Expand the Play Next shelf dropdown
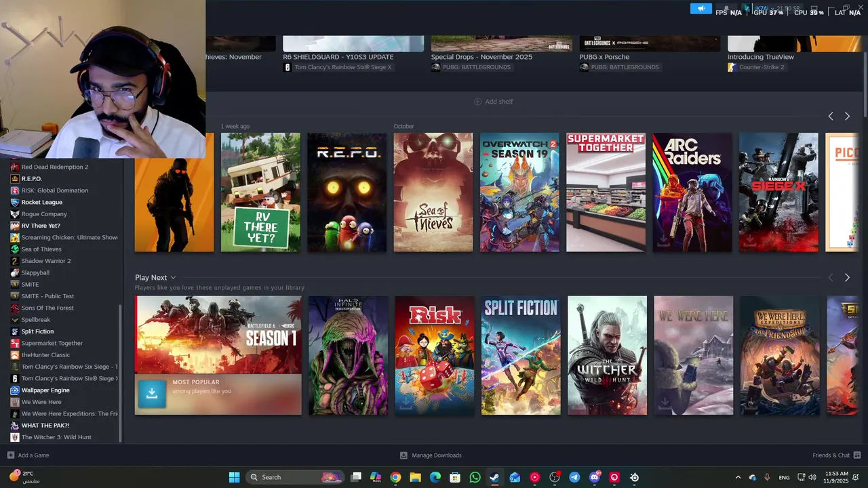 pyautogui.click(x=173, y=277)
